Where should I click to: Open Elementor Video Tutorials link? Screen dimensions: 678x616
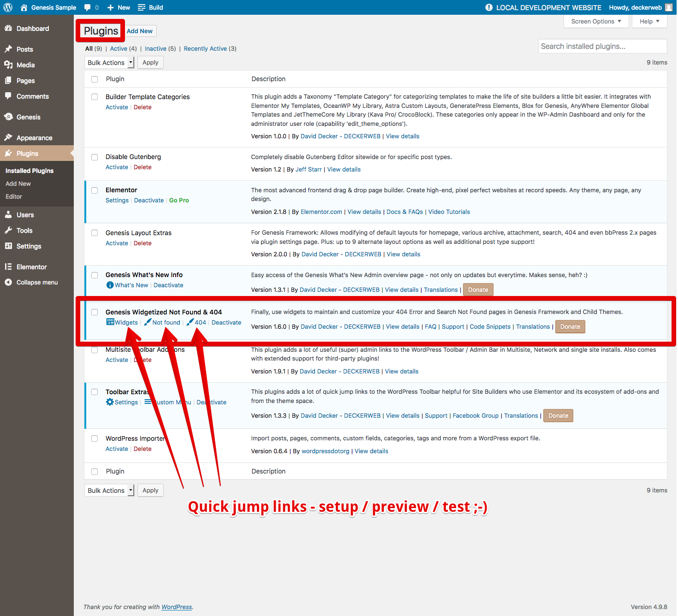(449, 212)
